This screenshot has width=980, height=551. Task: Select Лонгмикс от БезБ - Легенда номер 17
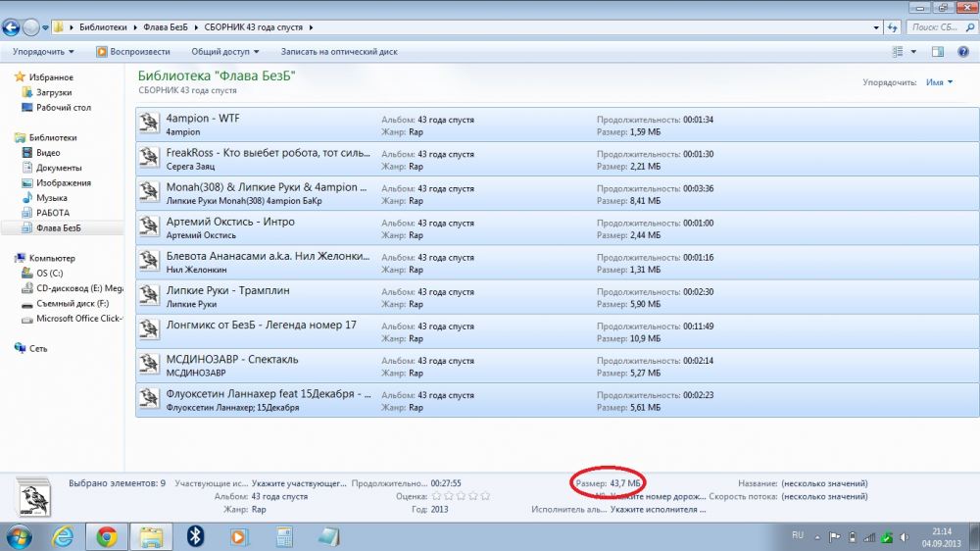pos(557,330)
